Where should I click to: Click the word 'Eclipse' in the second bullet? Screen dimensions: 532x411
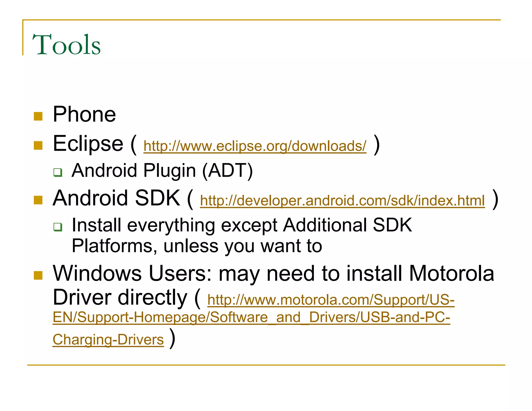pos(88,144)
